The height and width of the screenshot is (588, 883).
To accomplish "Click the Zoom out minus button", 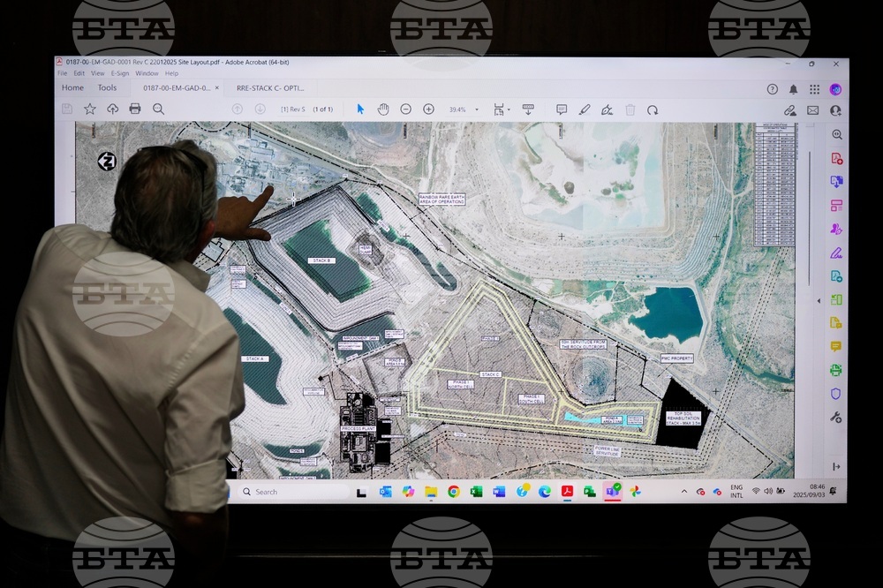I will (x=406, y=109).
